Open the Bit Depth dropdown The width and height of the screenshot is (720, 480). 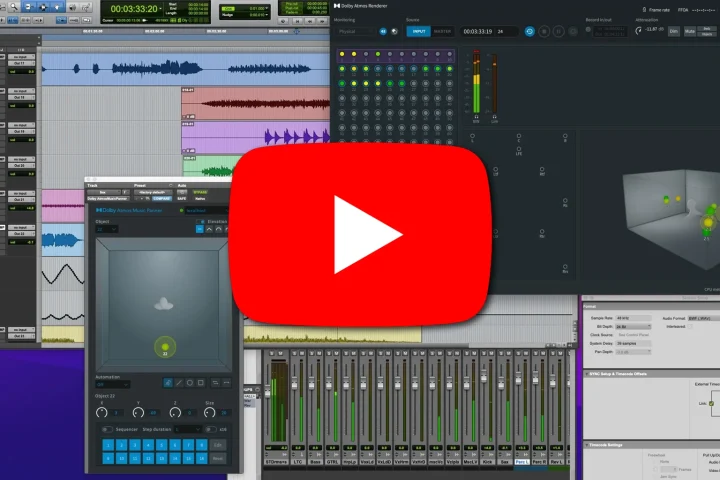coord(633,327)
